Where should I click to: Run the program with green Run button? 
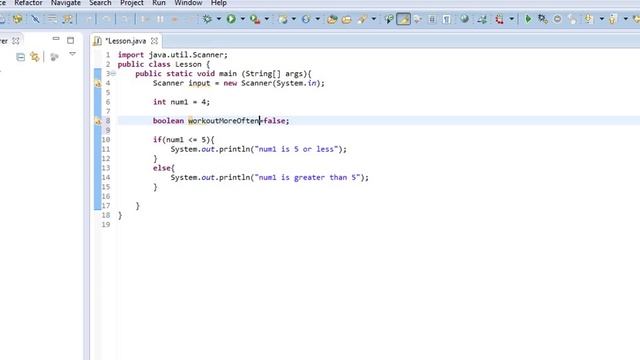coord(231,19)
